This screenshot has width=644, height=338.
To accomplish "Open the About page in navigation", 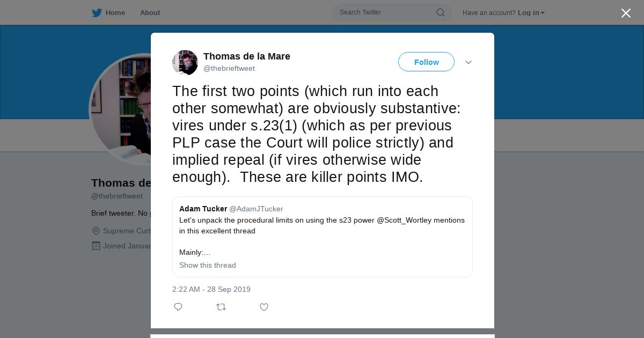I will point(150,13).
